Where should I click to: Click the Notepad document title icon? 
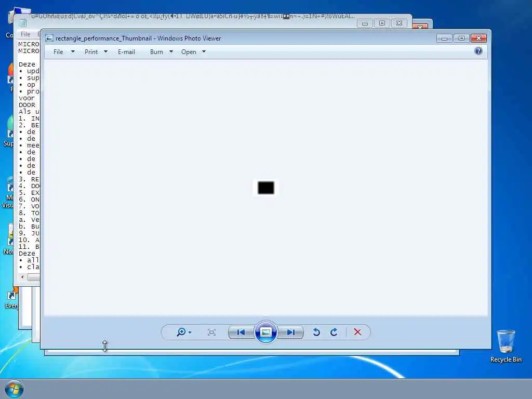pos(23,23)
